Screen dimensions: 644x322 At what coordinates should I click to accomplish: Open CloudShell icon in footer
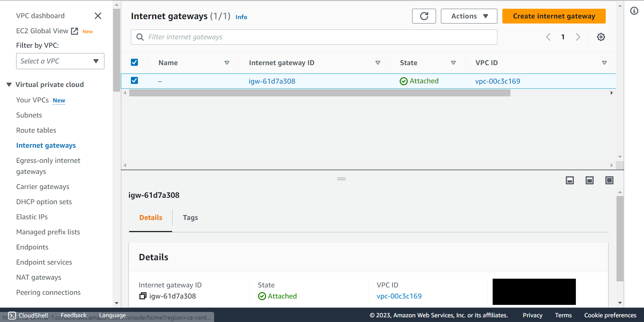pos(12,315)
